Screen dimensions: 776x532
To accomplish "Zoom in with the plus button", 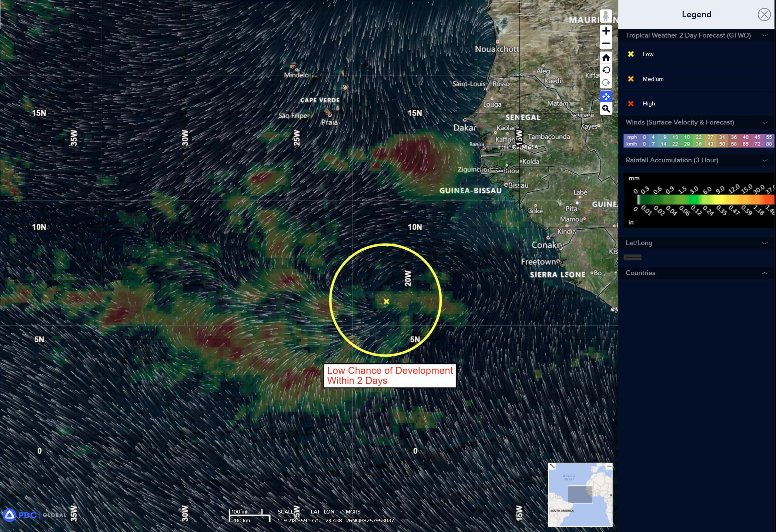I will pos(606,31).
